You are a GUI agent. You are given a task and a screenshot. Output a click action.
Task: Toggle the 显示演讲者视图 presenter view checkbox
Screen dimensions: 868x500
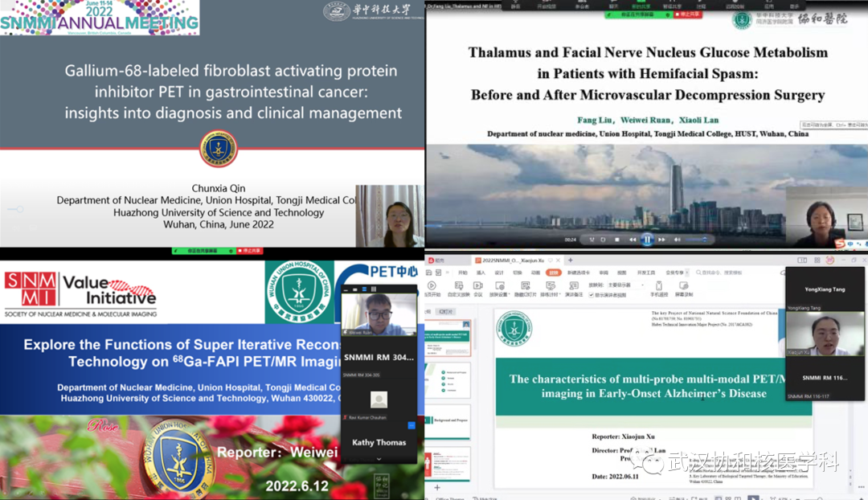tap(592, 294)
